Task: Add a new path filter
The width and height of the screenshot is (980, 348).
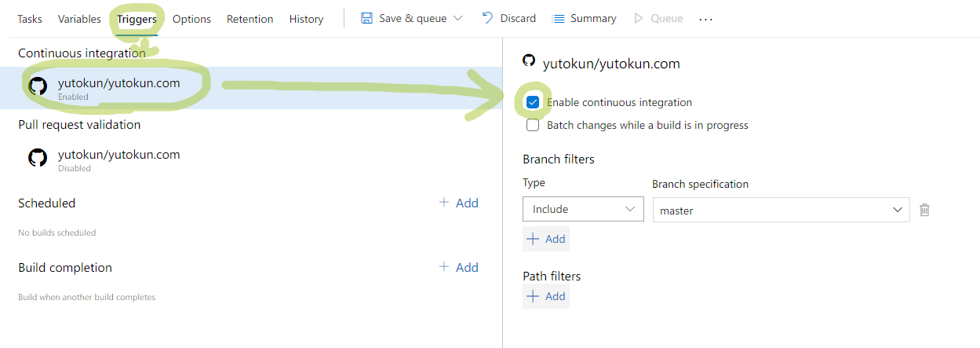Action: 546,296
